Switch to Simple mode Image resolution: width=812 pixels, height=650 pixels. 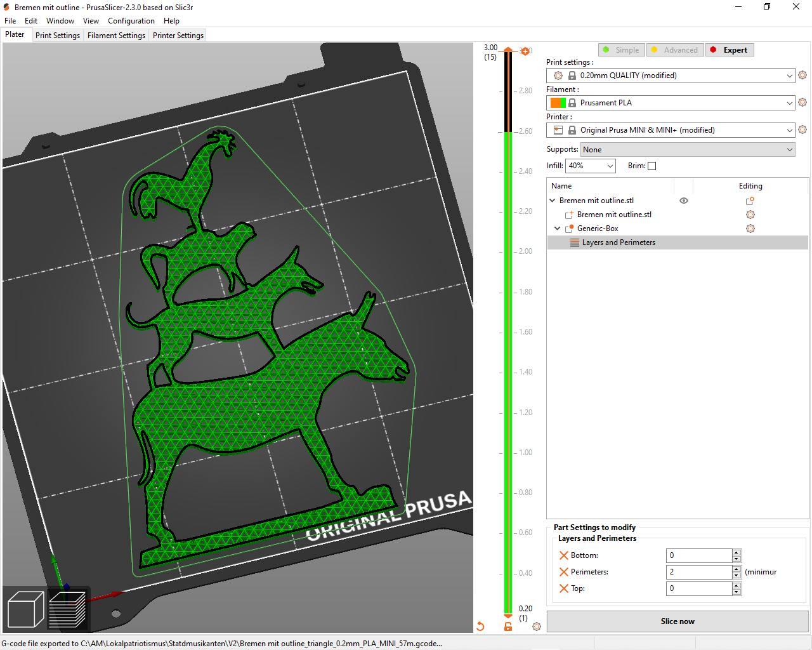[x=621, y=50]
